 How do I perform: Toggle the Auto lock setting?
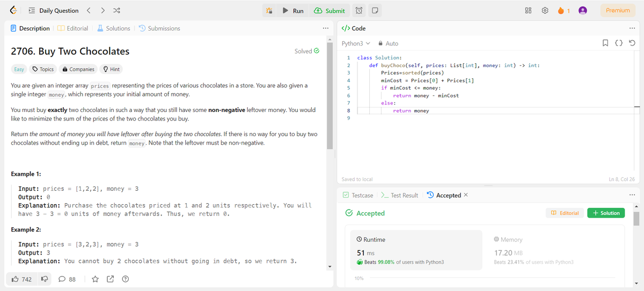[x=388, y=43]
